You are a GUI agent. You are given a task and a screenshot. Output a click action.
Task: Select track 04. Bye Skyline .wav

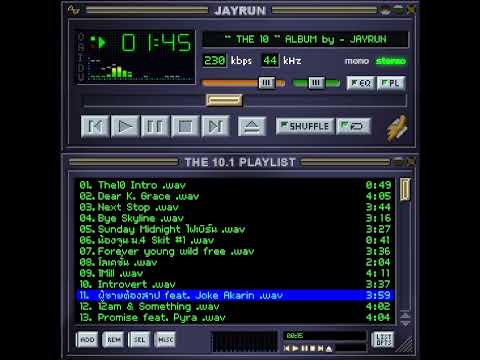point(235,218)
